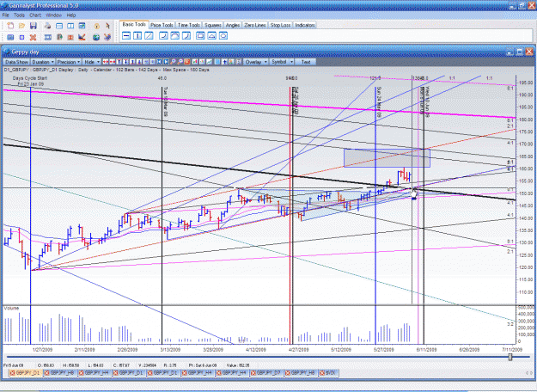The height and width of the screenshot is (392, 537).
Task: Select the half-circle arc drawing tool
Action: coord(174,35)
